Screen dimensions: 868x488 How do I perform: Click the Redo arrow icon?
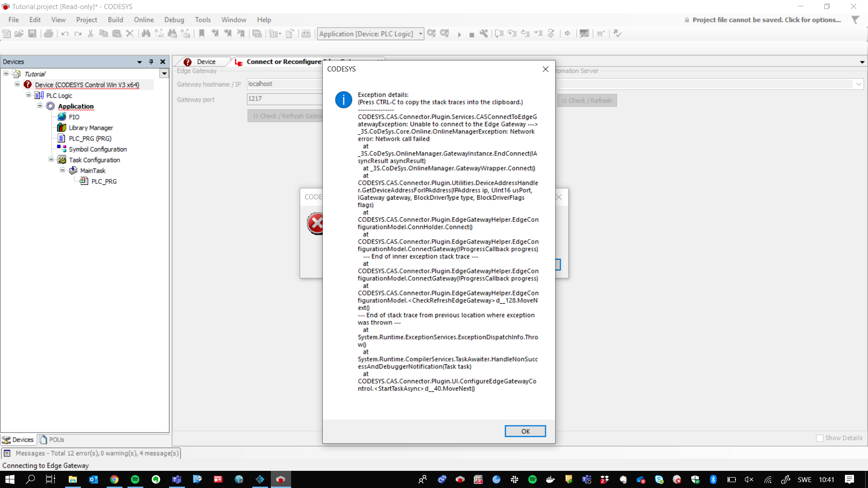point(78,33)
